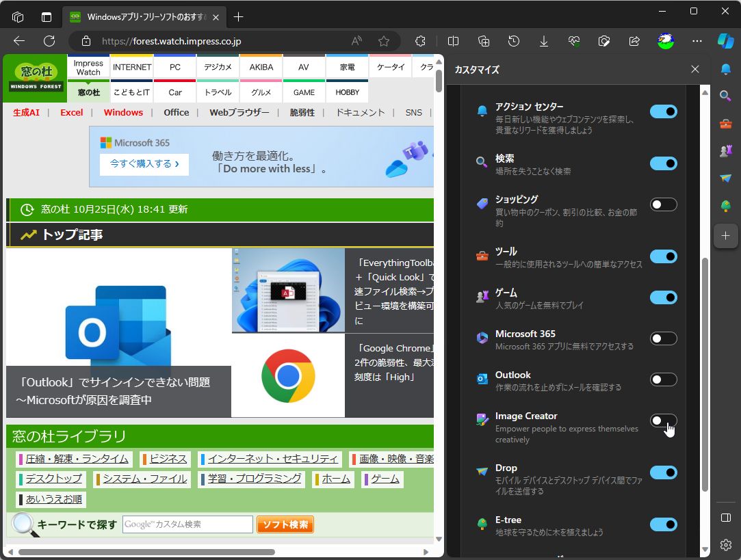Click the split screen toolbar icon
741x560 pixels.
click(452, 41)
